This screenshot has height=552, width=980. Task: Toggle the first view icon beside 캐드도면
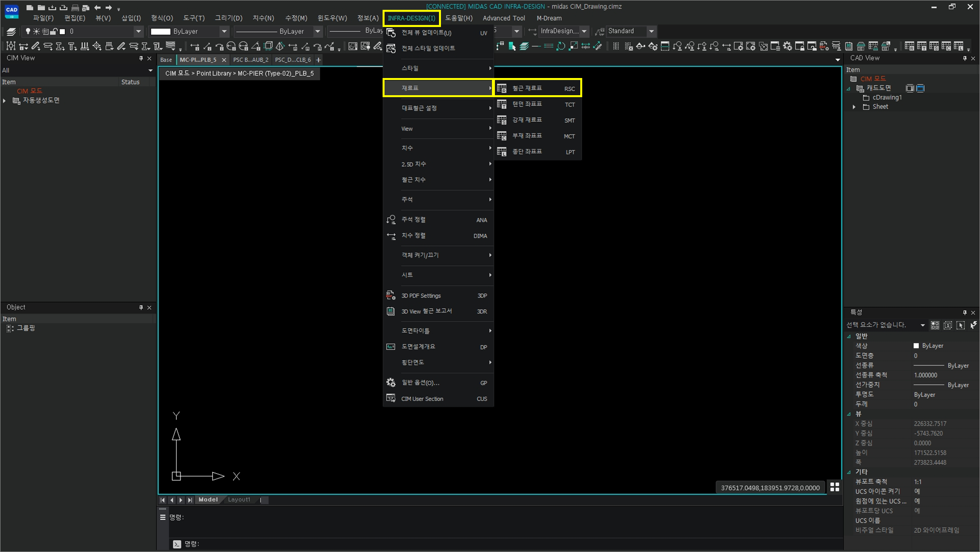tap(910, 88)
